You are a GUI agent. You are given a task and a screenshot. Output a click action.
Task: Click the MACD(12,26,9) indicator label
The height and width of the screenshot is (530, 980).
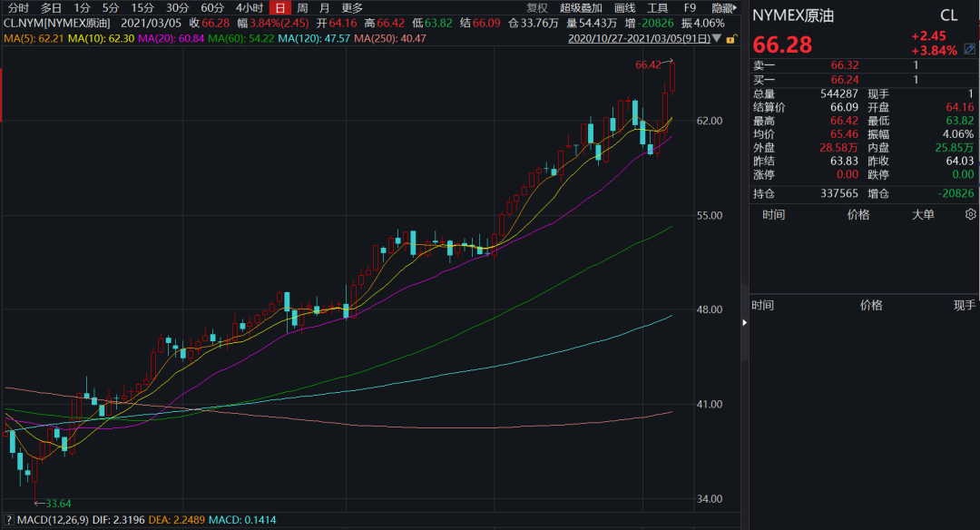pyautogui.click(x=51, y=519)
